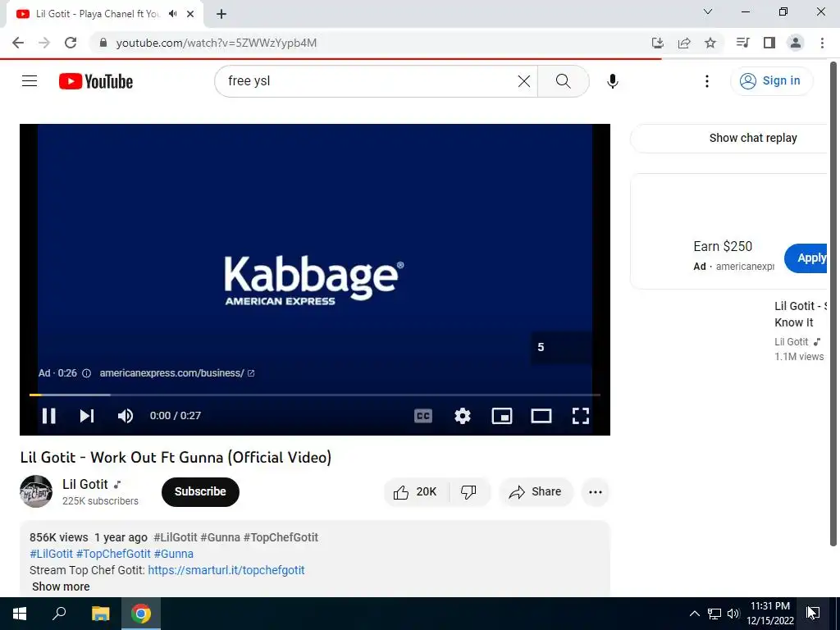Pause the video playback
Screen dimensions: 840x630
pyautogui.click(x=48, y=416)
